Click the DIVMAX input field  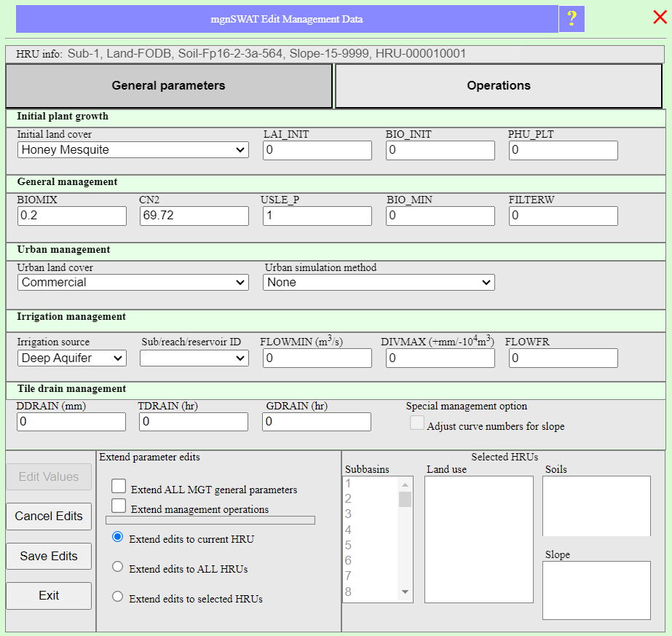tap(440, 358)
